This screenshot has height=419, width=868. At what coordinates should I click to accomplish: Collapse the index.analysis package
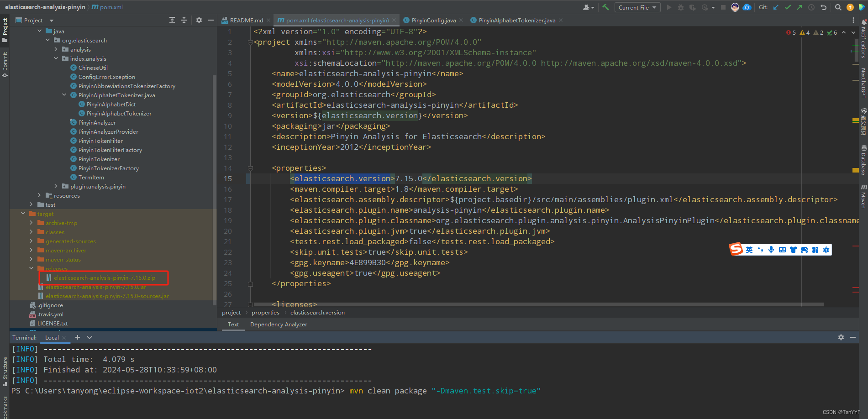click(56, 58)
